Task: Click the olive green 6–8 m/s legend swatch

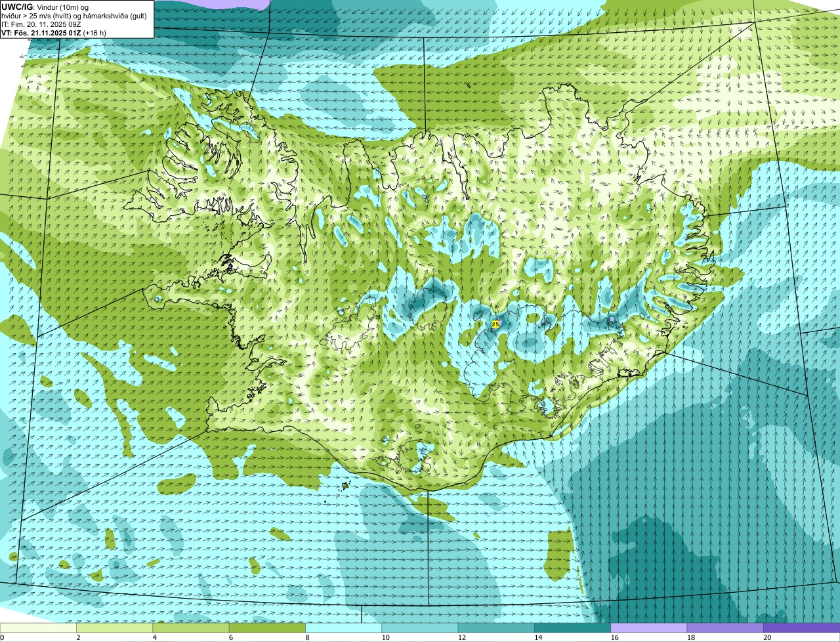Action: pyautogui.click(x=267, y=628)
